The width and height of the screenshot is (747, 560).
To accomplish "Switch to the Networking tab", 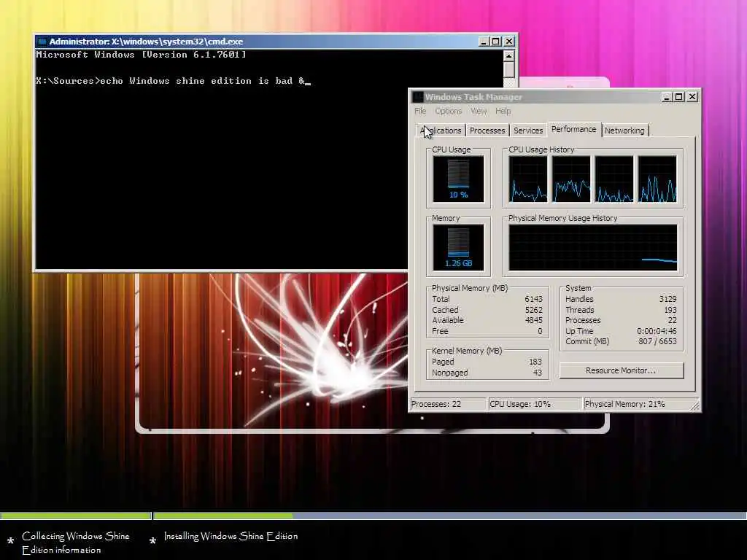I will (x=624, y=131).
